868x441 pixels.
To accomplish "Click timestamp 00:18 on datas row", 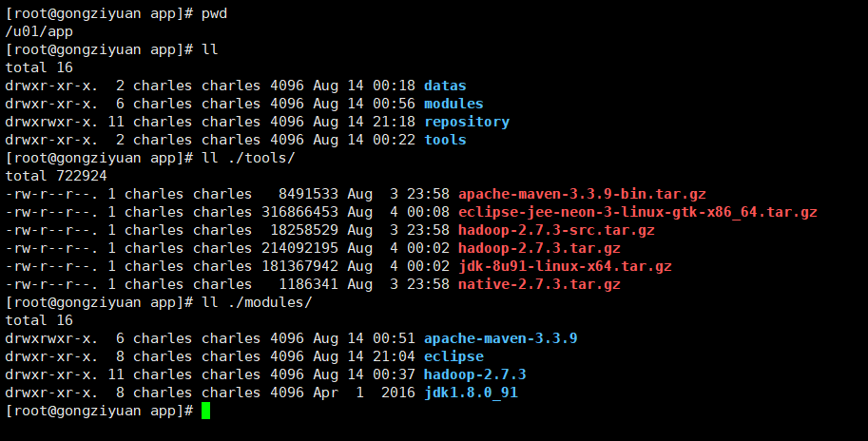I will click(394, 86).
